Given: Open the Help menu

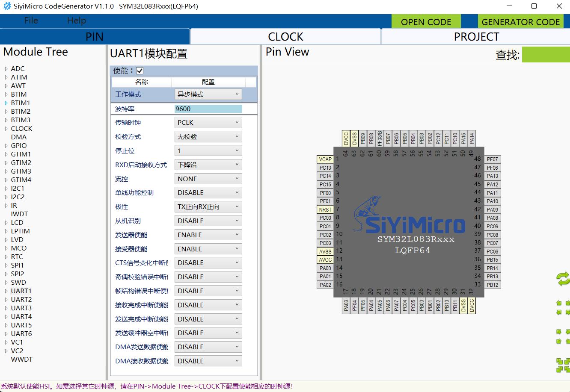Looking at the screenshot, I should (77, 21).
